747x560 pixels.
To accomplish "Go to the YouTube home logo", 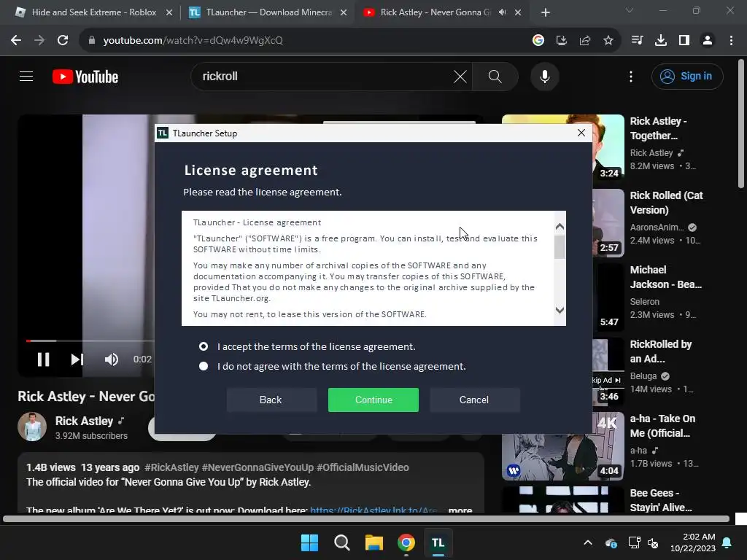I will pyautogui.click(x=85, y=77).
